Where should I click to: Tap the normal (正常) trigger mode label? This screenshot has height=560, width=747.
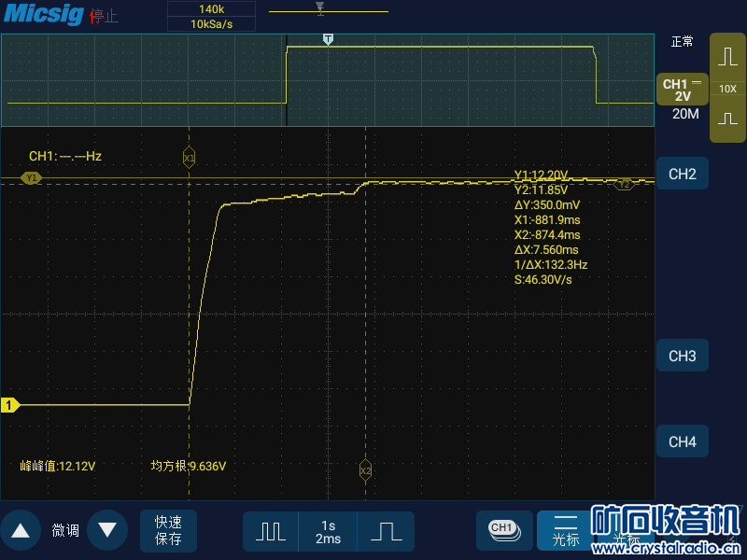(683, 42)
